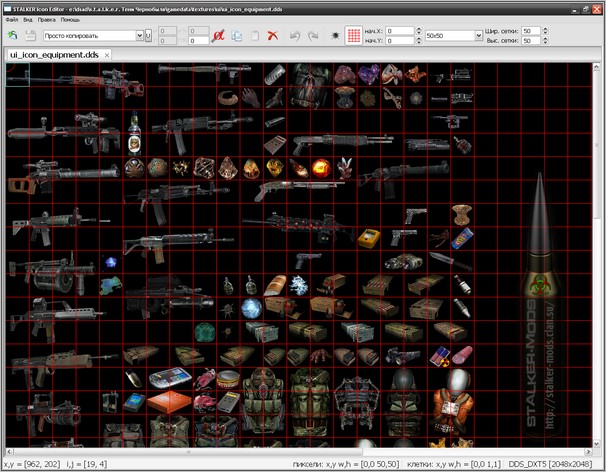Toggle the red grid display button
This screenshot has width=606, height=472.
click(354, 36)
